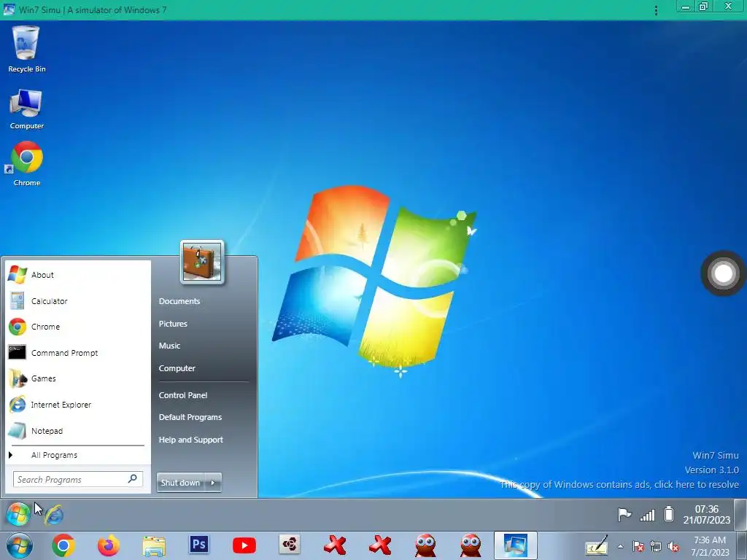Open YouTube on the host taskbar
747x560 pixels.
click(x=244, y=545)
